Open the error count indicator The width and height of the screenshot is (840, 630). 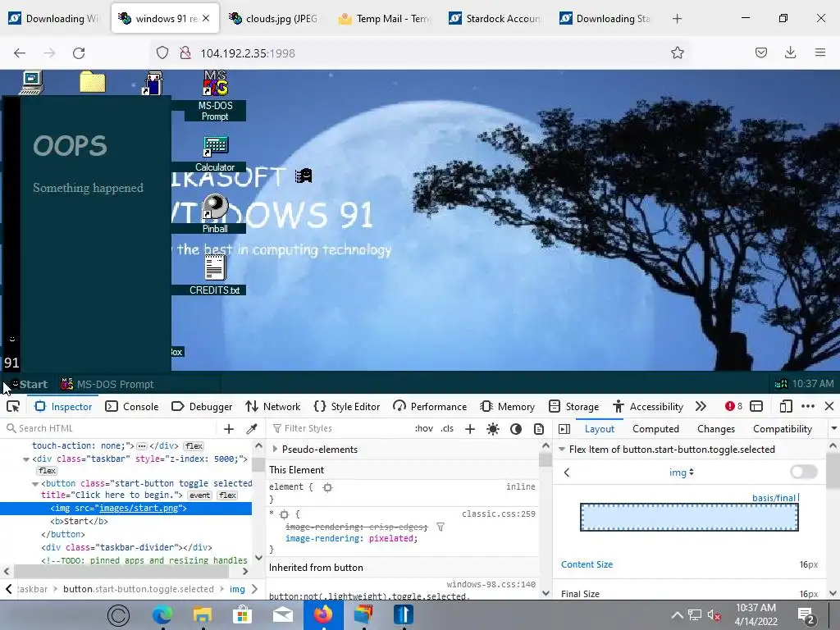click(733, 407)
